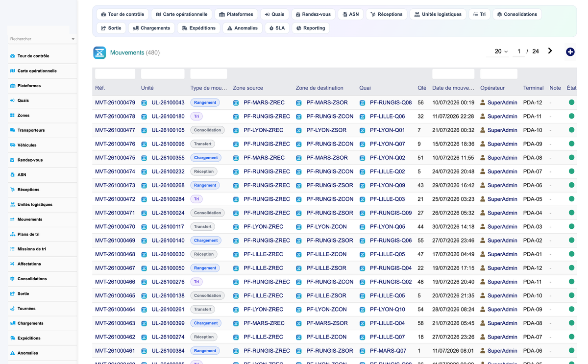
Task: Click green status dot on MVT-261000474
Action: pyautogui.click(x=571, y=171)
